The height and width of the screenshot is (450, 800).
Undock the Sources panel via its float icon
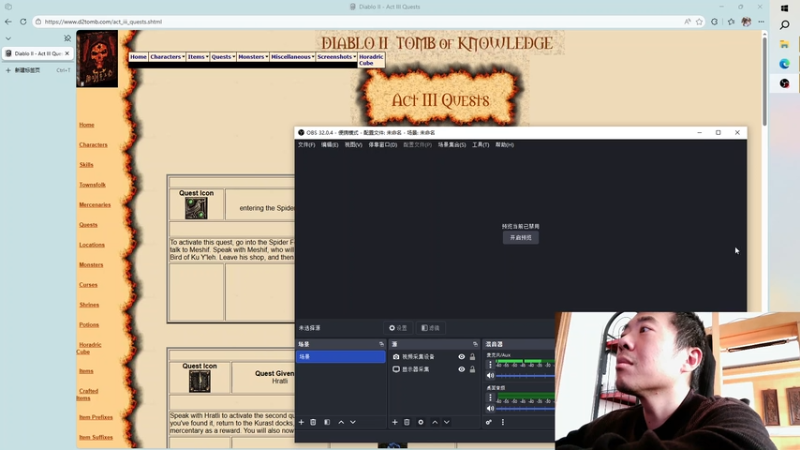[x=475, y=344]
